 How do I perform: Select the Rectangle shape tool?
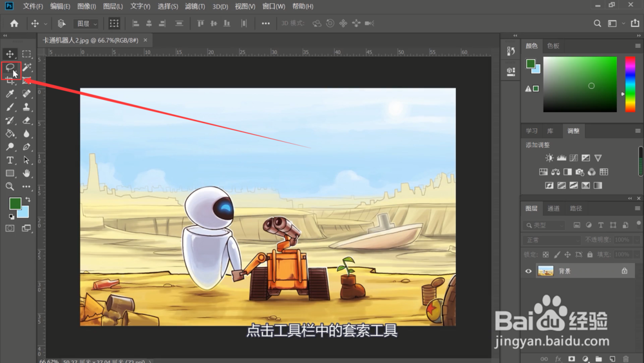(x=10, y=173)
